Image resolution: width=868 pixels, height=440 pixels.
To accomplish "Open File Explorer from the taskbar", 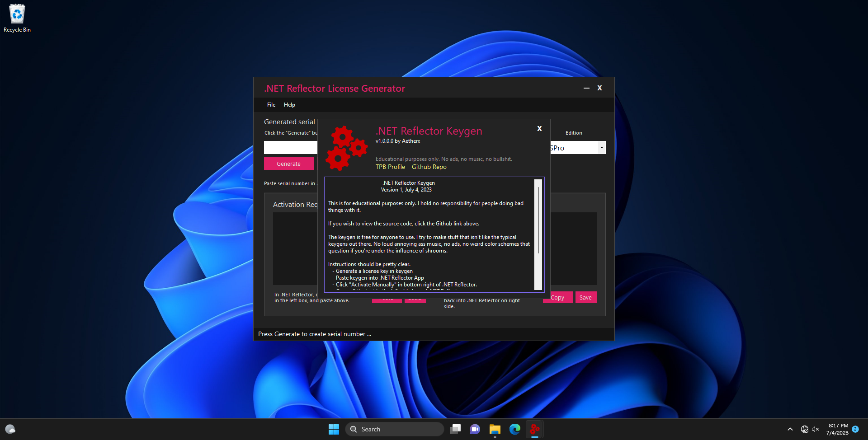I will tap(495, 429).
